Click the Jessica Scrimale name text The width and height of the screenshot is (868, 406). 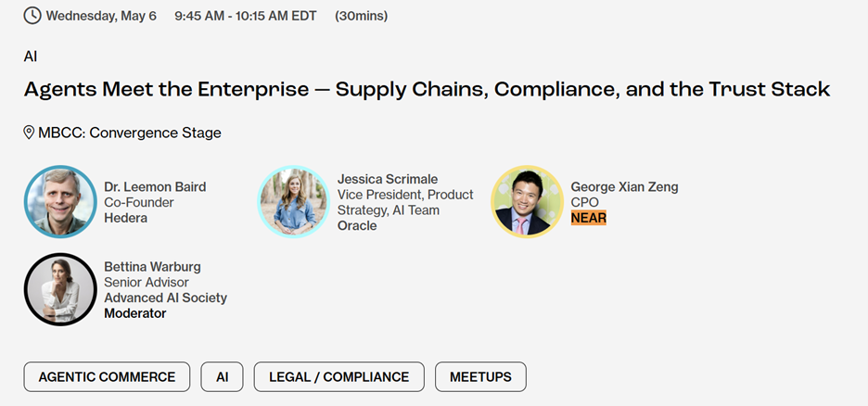tap(388, 179)
